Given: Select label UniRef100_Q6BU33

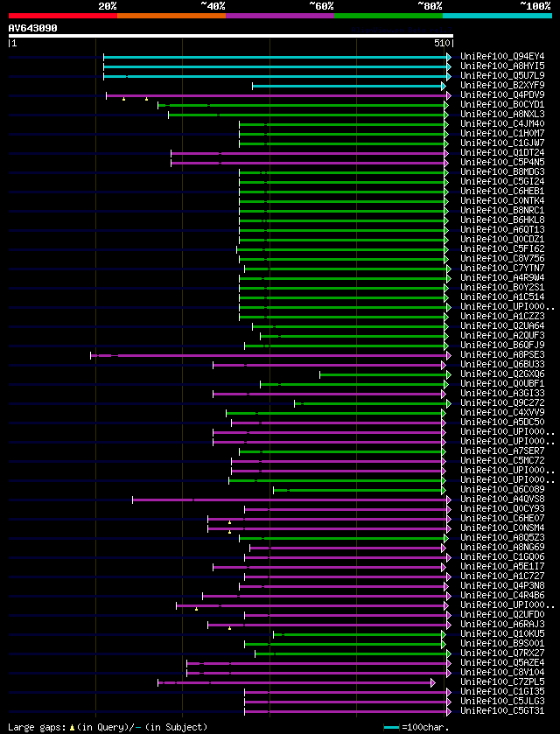Looking at the screenshot, I should [502, 365].
